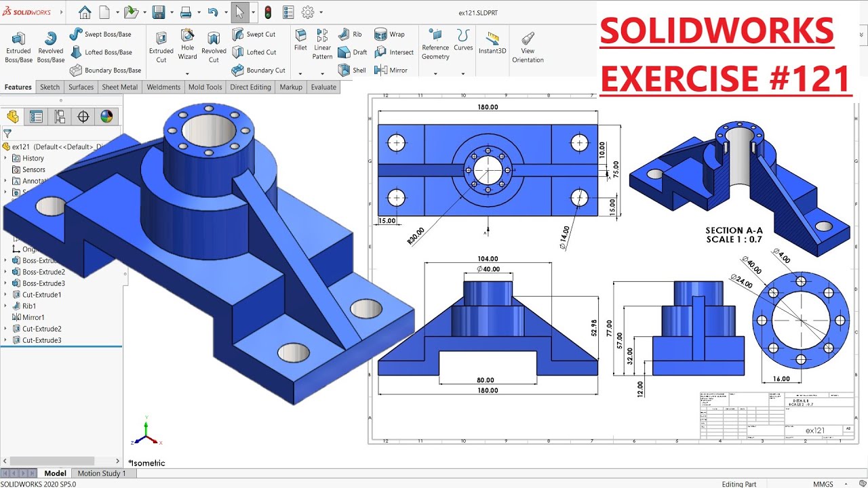
Task: Choose the Lofted Cut feature
Action: [254, 52]
